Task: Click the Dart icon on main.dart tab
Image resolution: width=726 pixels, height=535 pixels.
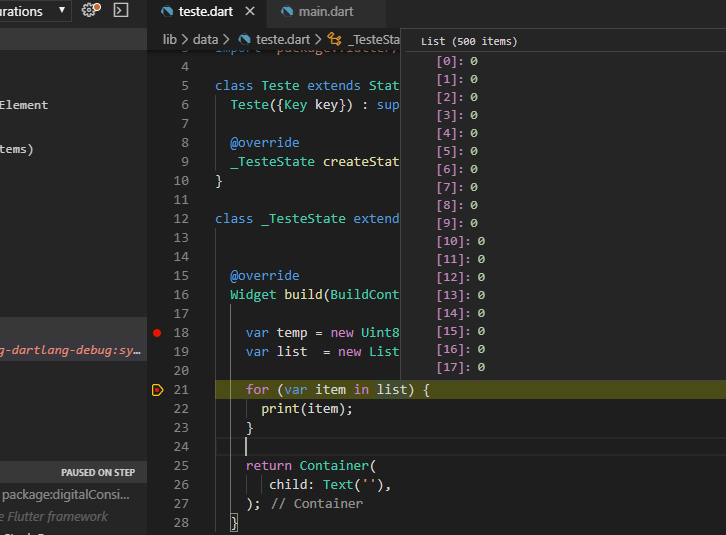Action: pos(288,12)
